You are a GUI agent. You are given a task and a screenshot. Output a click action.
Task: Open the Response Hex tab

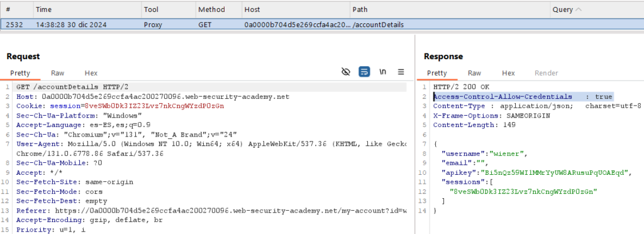pos(508,73)
